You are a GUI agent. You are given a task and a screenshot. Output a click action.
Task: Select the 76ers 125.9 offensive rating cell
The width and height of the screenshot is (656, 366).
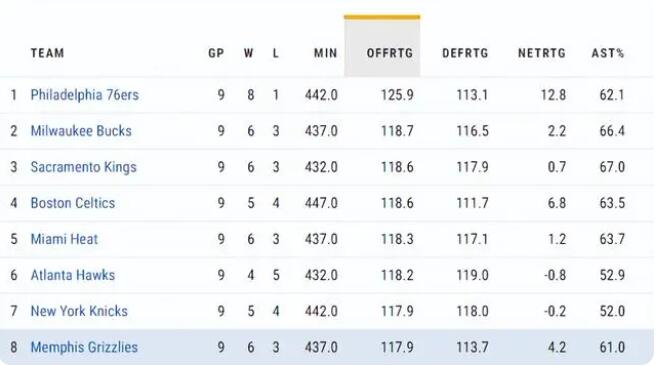pos(397,95)
